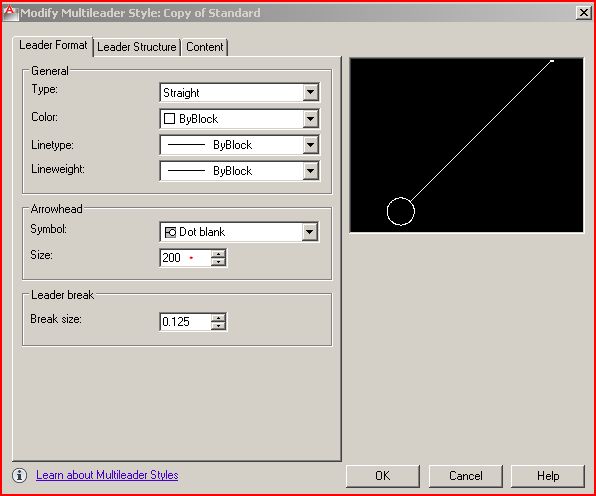
Task: Open Learn about Multileader Styles link
Action: point(107,475)
